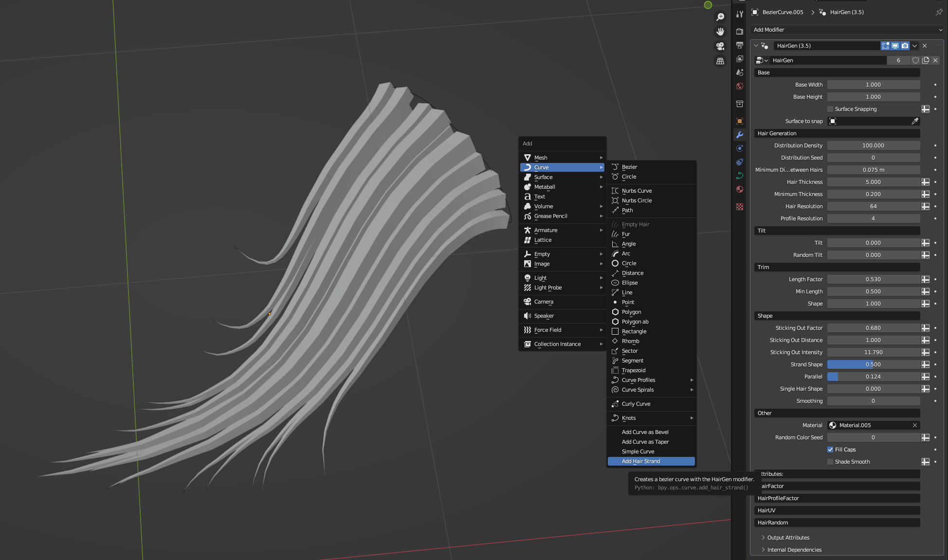The image size is (948, 560).
Task: Choose Curly Curve from the curve submenu
Action: coord(636,404)
